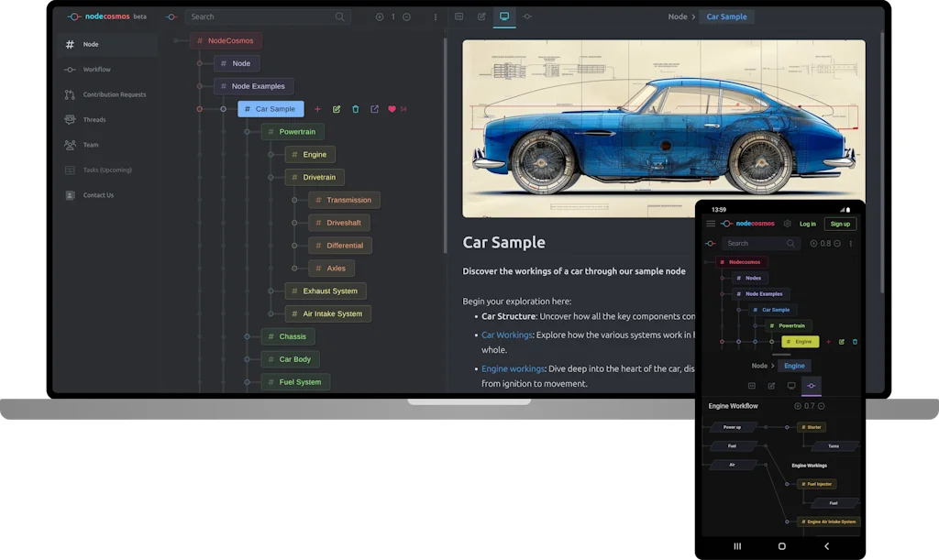This screenshot has height=560, width=939.
Task: Tap the hamburger menu icon on the phone
Action: (711, 224)
